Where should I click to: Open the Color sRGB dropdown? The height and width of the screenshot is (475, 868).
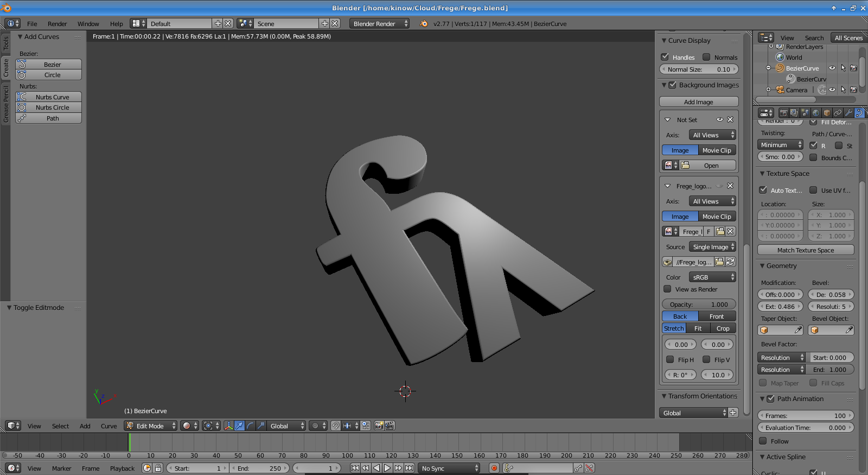(712, 277)
